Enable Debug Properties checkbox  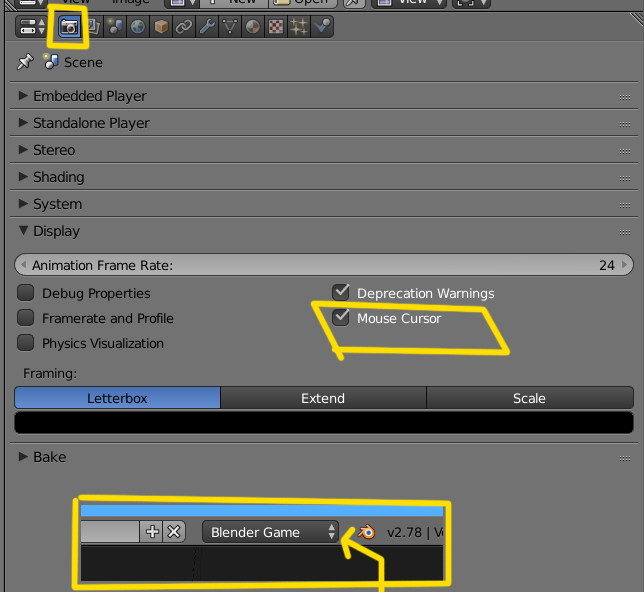[x=25, y=293]
